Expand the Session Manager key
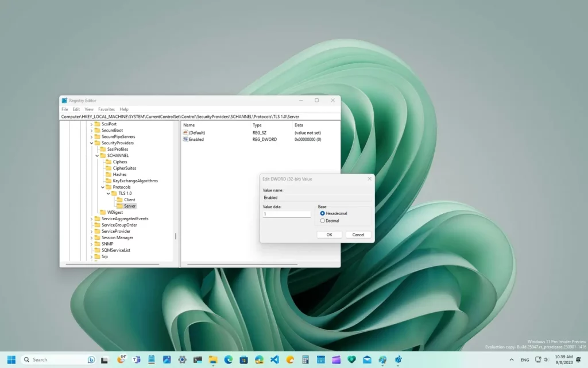This screenshot has width=588, height=368. coord(91,237)
